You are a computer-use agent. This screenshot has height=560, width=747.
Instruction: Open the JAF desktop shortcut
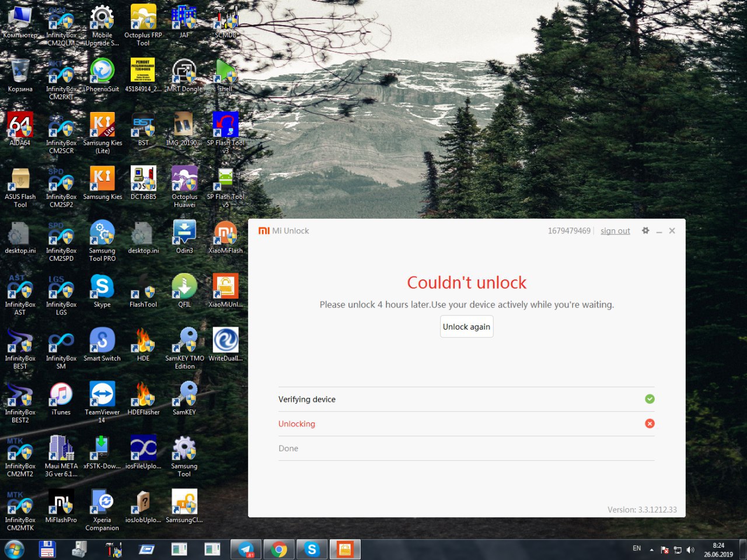(x=184, y=22)
